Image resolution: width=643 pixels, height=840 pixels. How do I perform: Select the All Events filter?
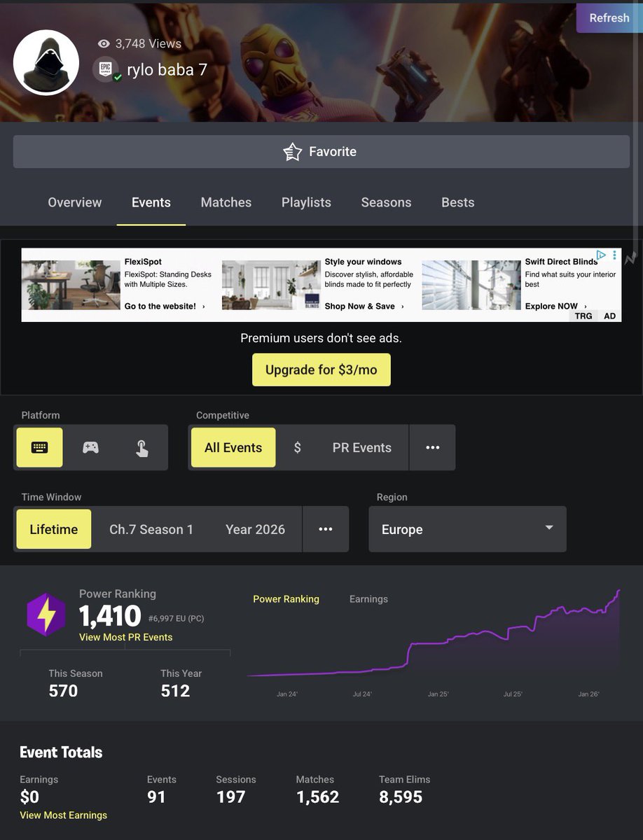point(233,447)
